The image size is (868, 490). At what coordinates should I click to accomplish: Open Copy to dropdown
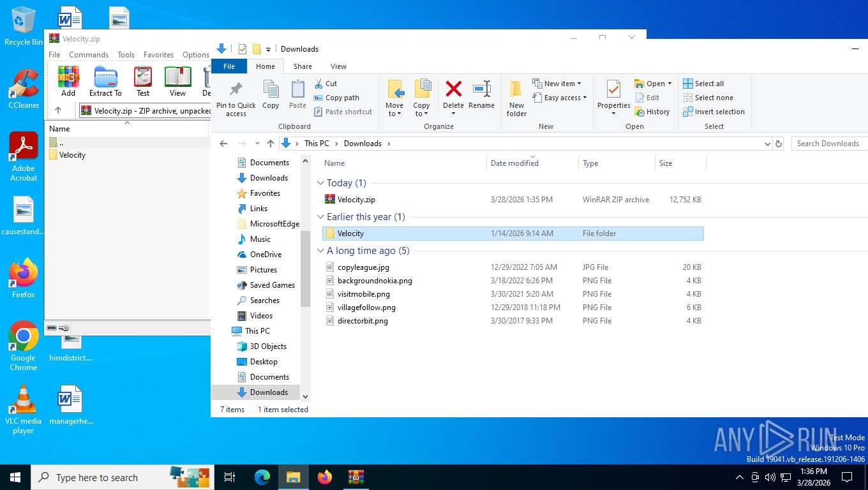click(421, 110)
